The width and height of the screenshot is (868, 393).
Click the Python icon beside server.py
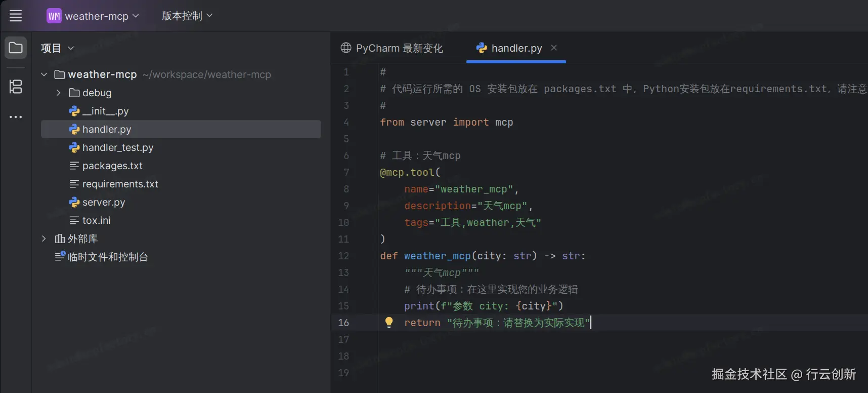(x=74, y=202)
